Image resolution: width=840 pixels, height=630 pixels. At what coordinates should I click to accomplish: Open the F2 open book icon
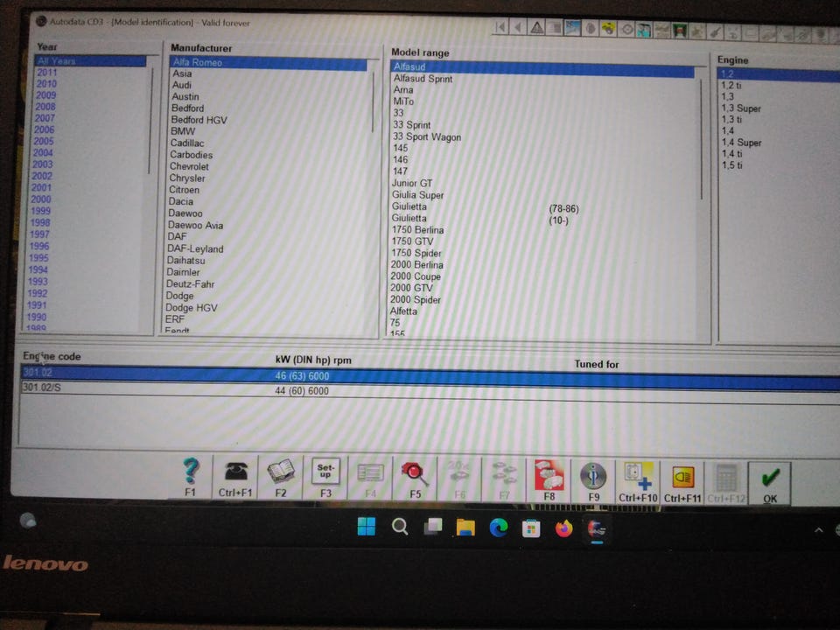281,478
